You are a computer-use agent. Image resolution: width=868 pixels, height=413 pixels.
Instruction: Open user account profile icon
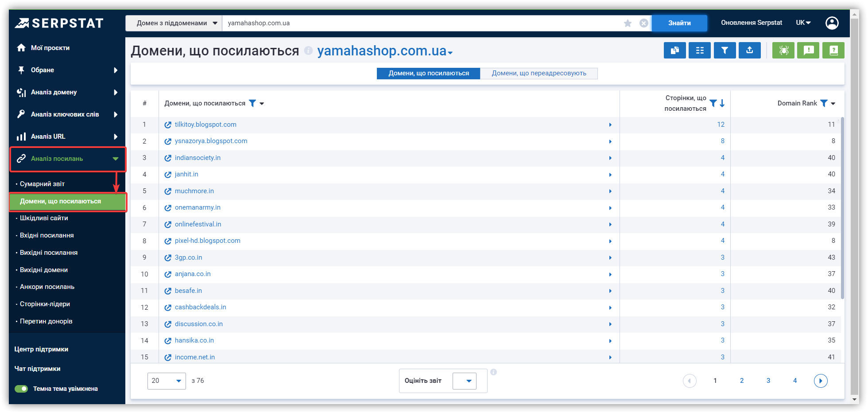832,23
